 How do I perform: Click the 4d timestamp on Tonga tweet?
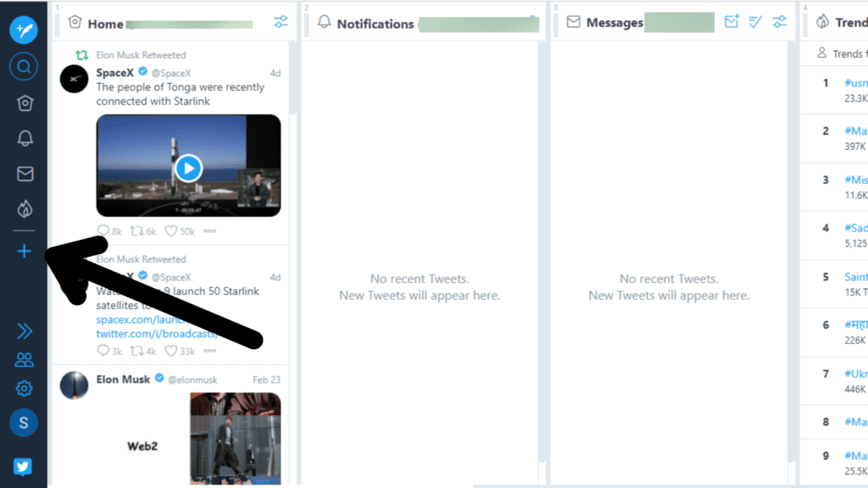click(x=275, y=73)
